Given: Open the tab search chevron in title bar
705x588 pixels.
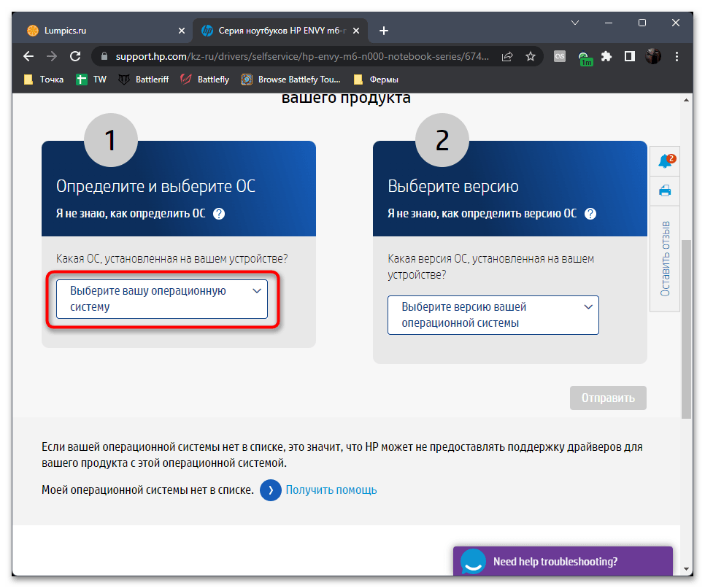Looking at the screenshot, I should point(574,23).
